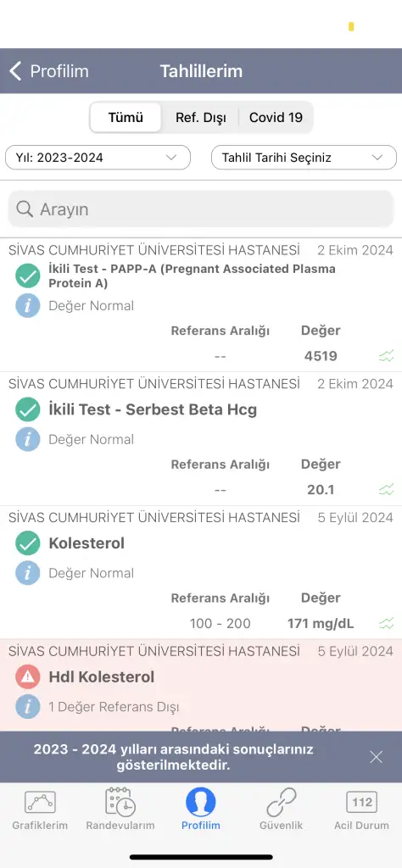Tap info icon for Kolesterol result
Viewport: 402px width, 868px height.
pos(28,573)
